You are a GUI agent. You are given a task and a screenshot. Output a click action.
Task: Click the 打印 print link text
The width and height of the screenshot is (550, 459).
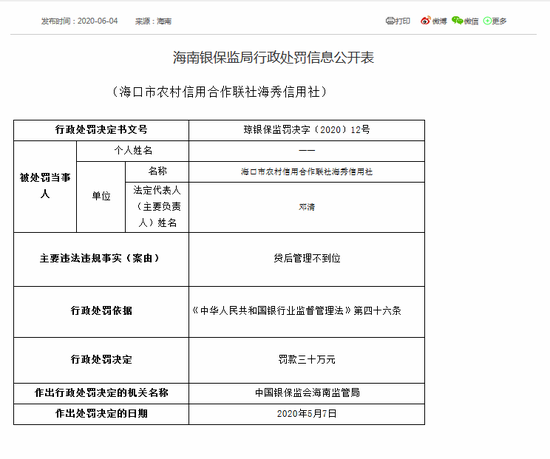tap(403, 21)
